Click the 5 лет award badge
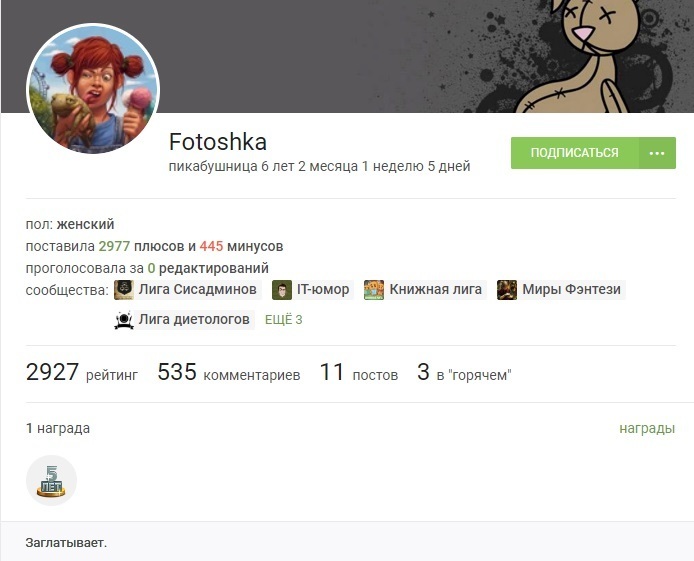This screenshot has width=694, height=561. (x=51, y=480)
